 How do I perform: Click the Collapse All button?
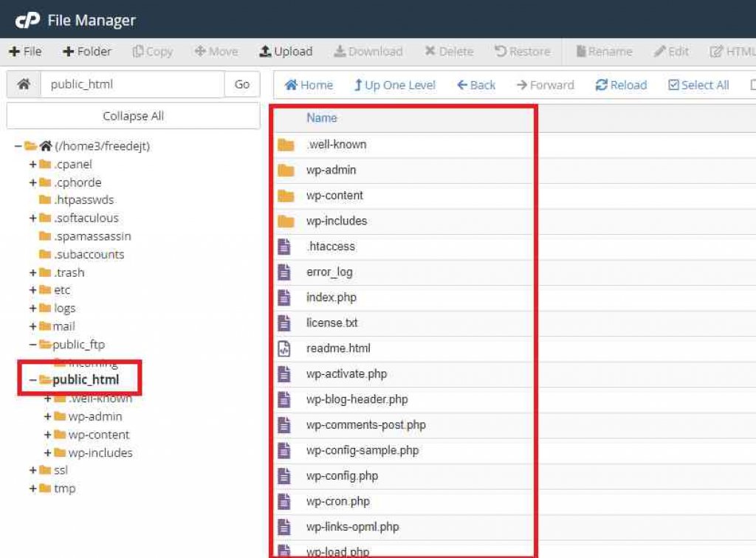click(133, 117)
